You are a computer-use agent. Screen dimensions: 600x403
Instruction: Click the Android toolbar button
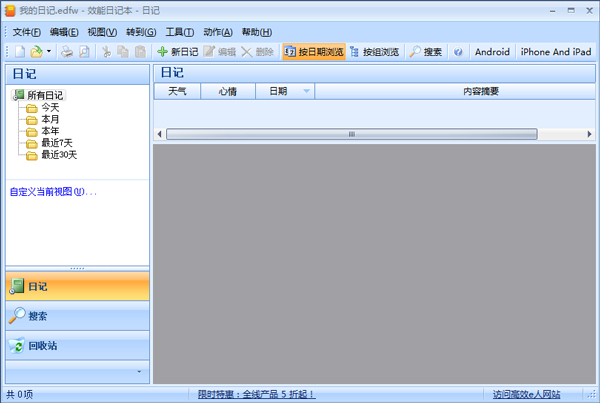click(x=492, y=52)
